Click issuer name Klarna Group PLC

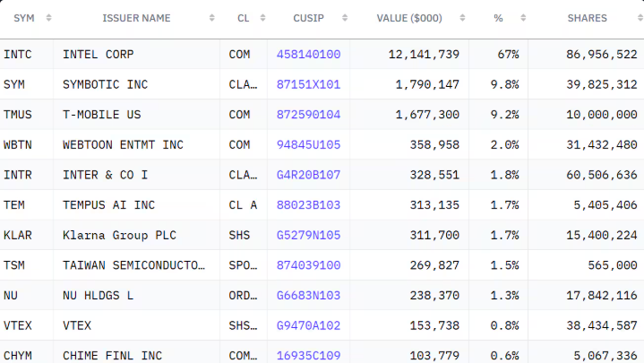point(119,235)
